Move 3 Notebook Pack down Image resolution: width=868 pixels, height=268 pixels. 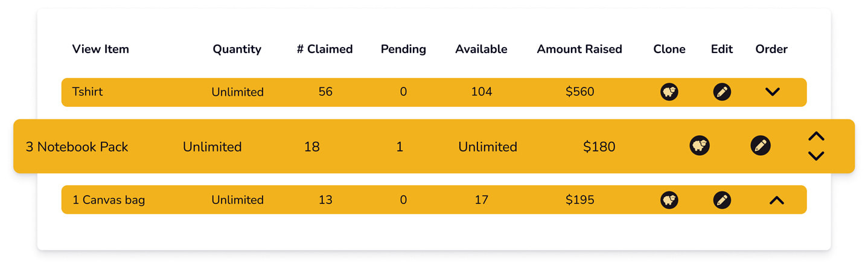click(816, 156)
